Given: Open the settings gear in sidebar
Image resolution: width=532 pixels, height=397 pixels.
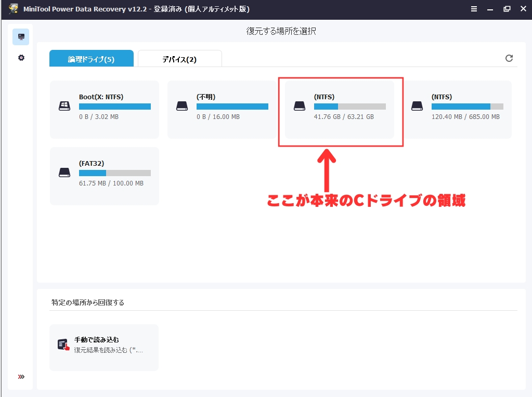Looking at the screenshot, I should [21, 58].
